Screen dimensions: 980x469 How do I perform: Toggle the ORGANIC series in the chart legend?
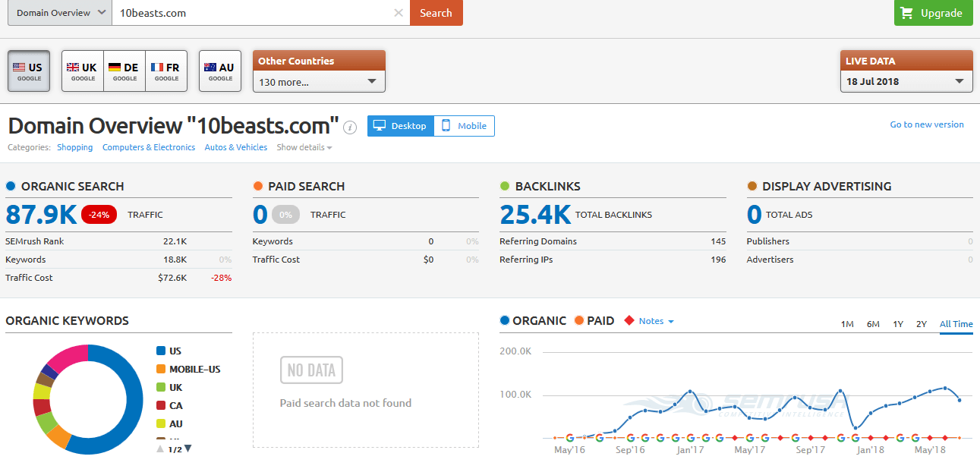533,321
